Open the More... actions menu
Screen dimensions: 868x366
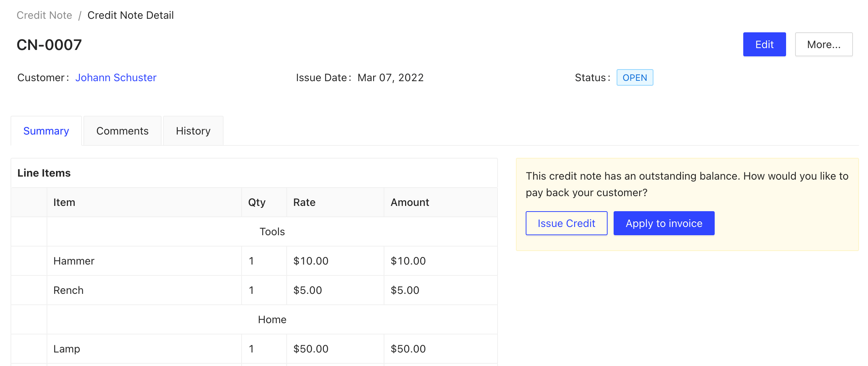coord(823,44)
